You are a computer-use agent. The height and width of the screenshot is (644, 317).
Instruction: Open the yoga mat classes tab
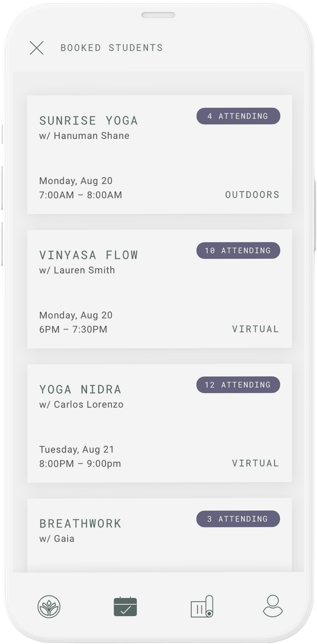pos(202,607)
